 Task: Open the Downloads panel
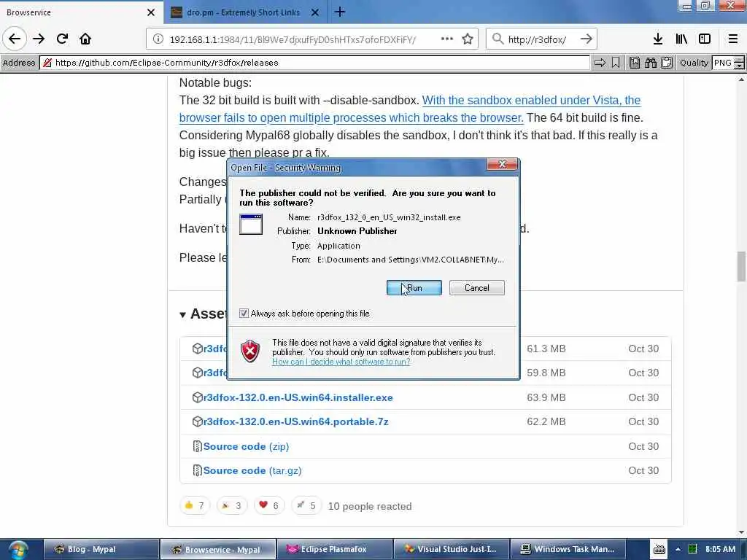[658, 39]
